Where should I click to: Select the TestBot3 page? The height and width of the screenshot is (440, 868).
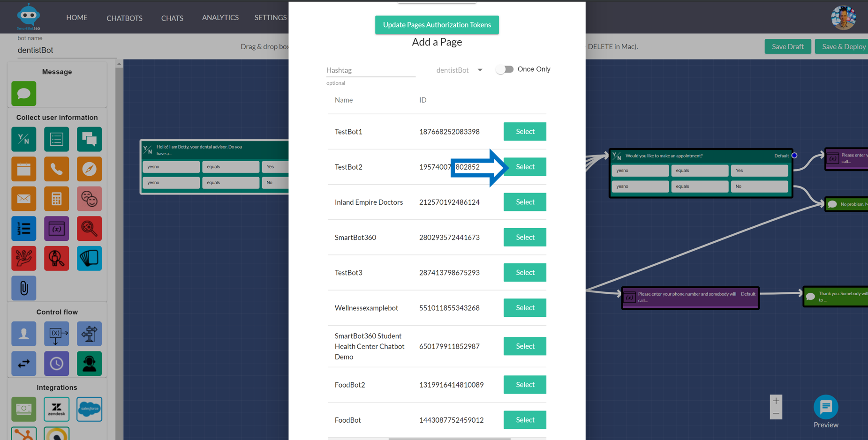point(525,272)
